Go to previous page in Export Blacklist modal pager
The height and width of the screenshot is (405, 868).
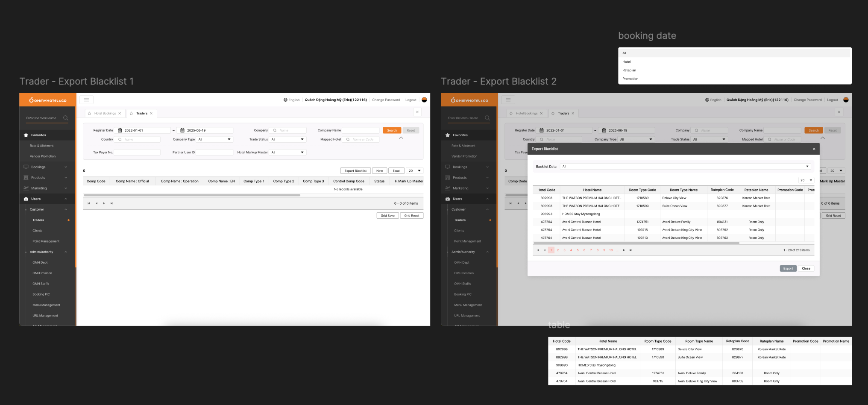tap(545, 250)
